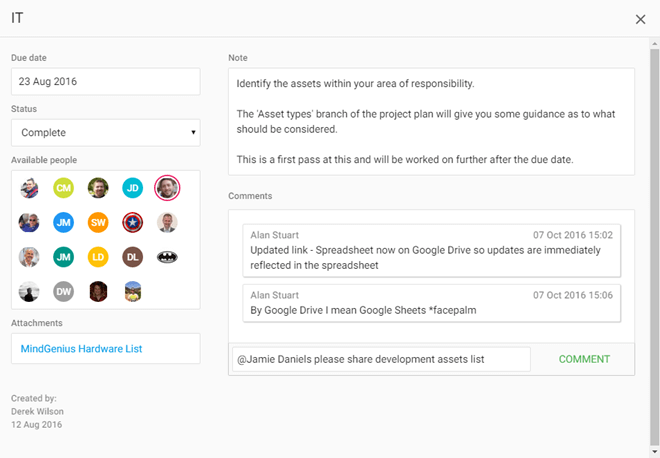Open the MindGenius Hardware List attachment

point(81,349)
